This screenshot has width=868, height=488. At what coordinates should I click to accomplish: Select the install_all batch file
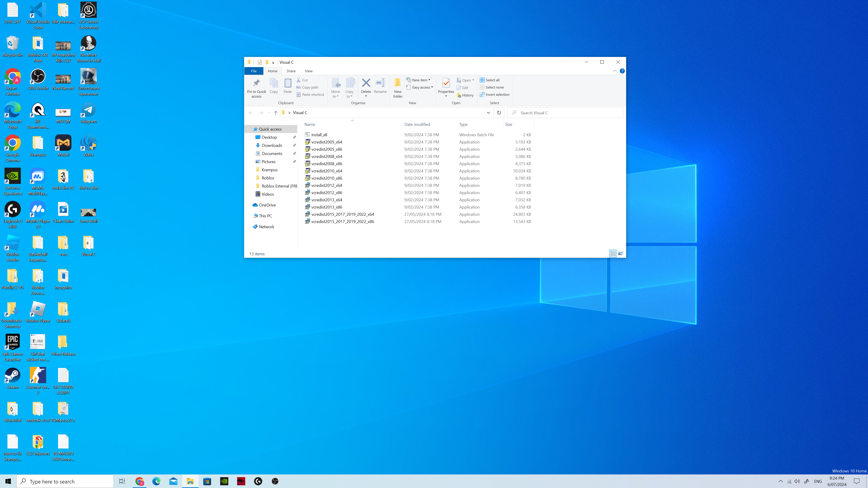(319, 135)
